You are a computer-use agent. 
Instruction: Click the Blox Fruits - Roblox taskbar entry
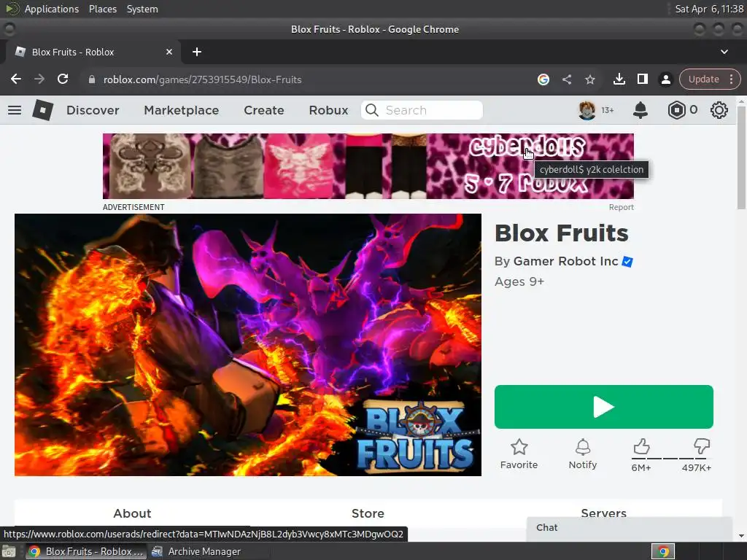coord(86,551)
